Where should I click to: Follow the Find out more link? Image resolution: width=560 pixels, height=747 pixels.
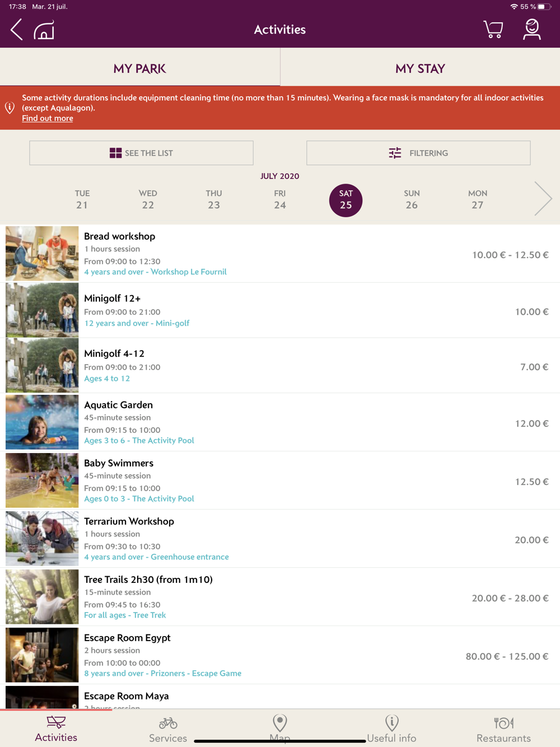pos(48,118)
